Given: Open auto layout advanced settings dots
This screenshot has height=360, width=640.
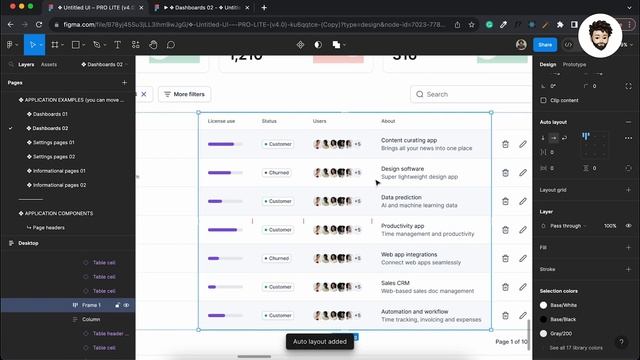Looking at the screenshot, I should 628,138.
